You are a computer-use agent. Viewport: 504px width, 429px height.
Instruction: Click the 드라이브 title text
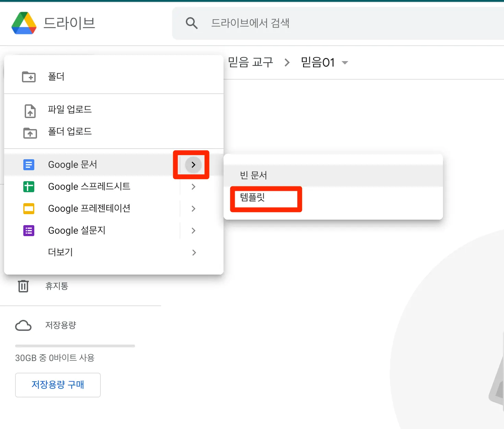(x=69, y=23)
